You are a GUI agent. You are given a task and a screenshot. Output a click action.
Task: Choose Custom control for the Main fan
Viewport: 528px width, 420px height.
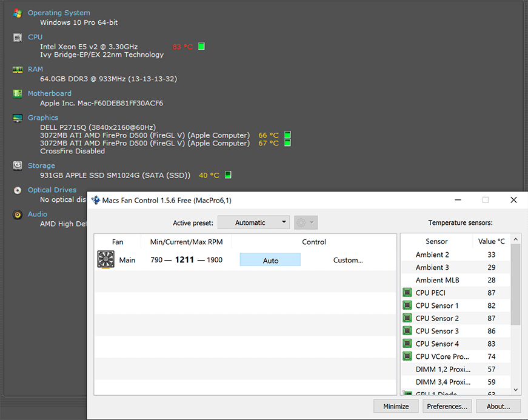click(x=348, y=260)
